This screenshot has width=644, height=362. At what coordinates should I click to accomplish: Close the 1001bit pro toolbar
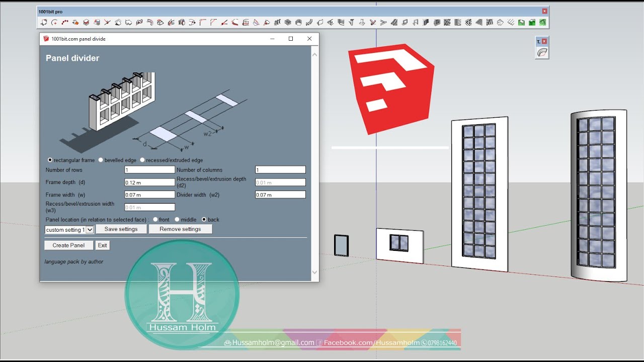(544, 11)
